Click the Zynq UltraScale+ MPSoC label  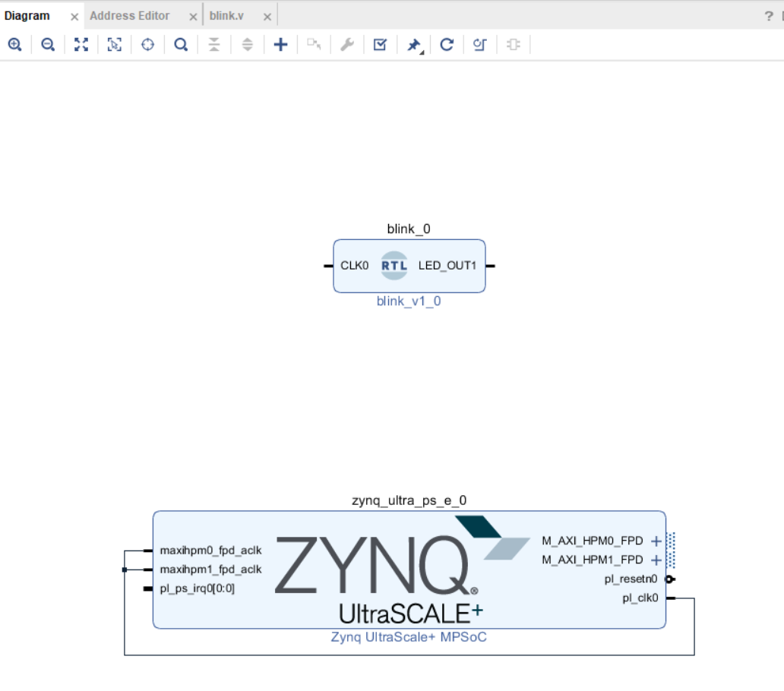(409, 637)
